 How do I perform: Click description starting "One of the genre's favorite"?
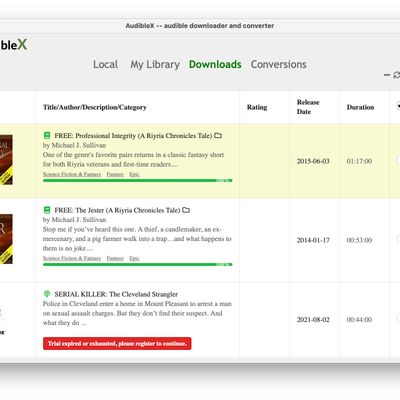point(133,159)
